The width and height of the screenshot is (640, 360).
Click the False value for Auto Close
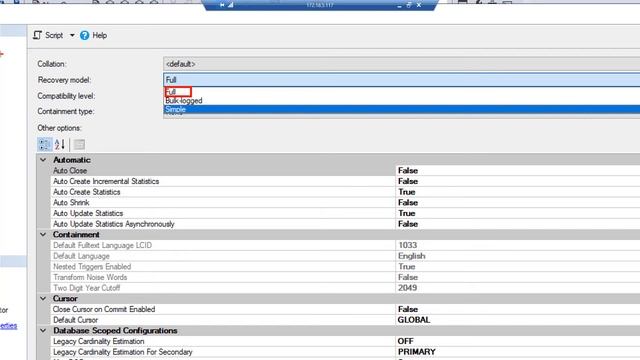pos(408,171)
